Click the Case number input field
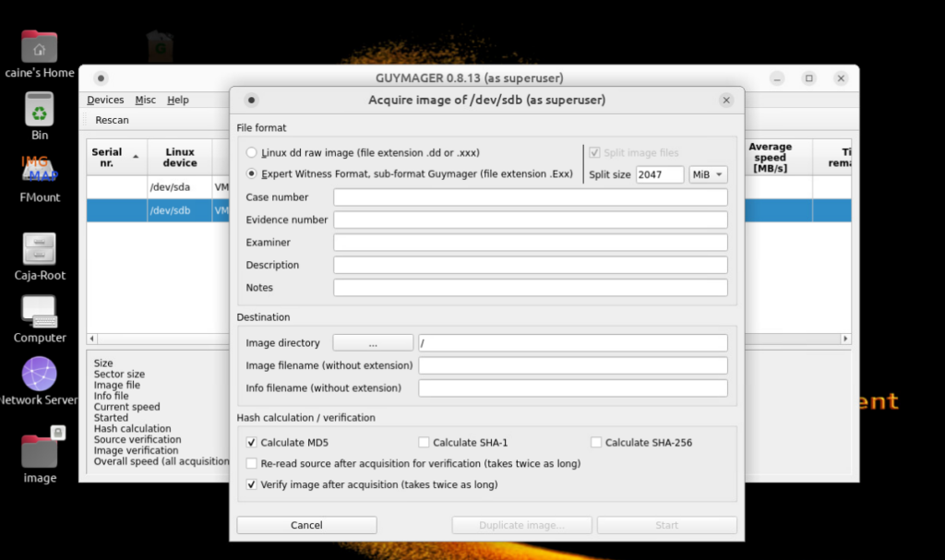The image size is (945, 560). tap(531, 197)
